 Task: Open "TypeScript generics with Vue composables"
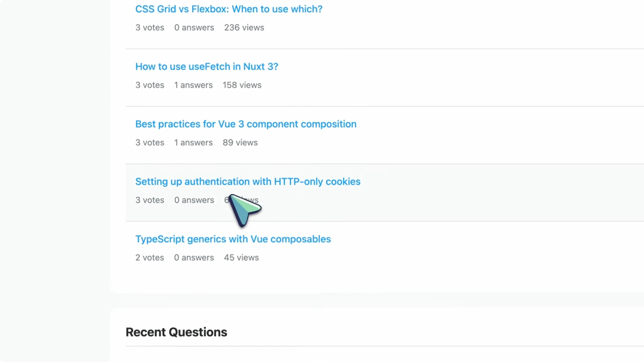(x=233, y=239)
